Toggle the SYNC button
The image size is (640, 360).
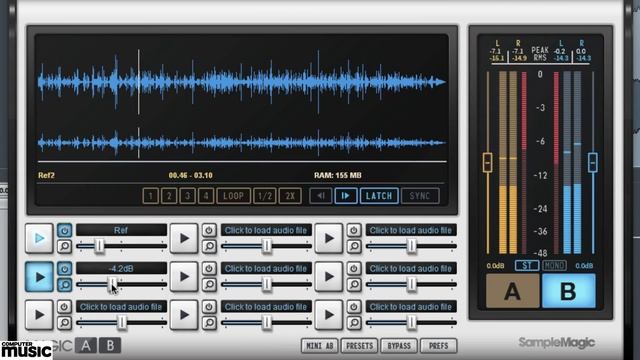pos(420,196)
